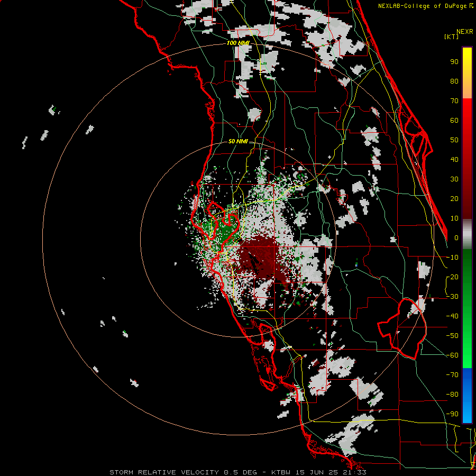476x476 pixels.
Task: Click the -60 value on the velocity scale
Action: point(453,355)
